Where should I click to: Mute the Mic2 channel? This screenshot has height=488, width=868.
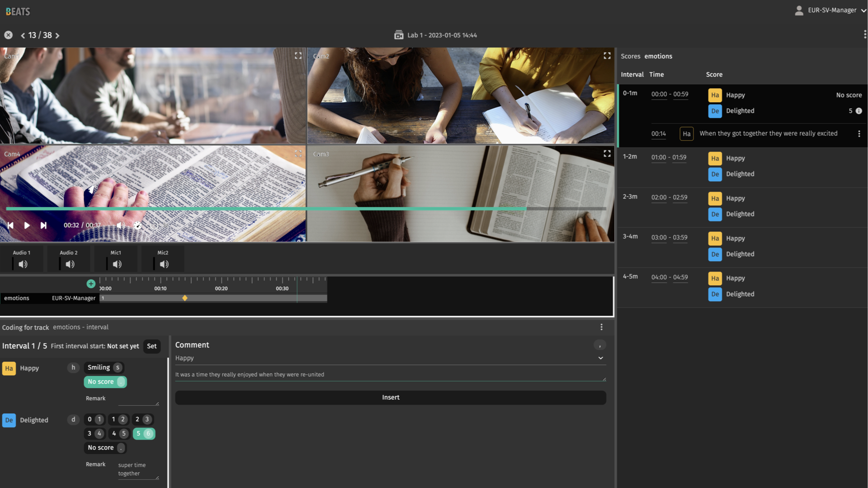tap(164, 264)
